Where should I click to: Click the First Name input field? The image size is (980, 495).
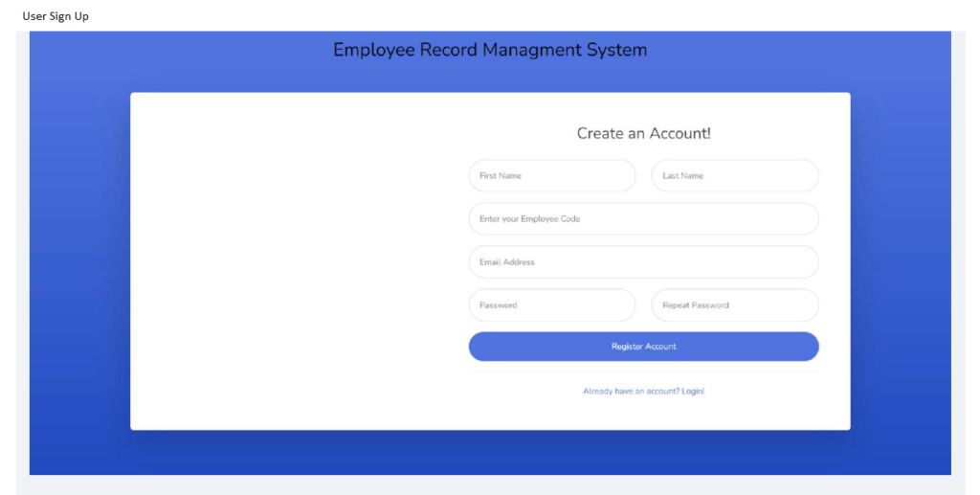(552, 175)
